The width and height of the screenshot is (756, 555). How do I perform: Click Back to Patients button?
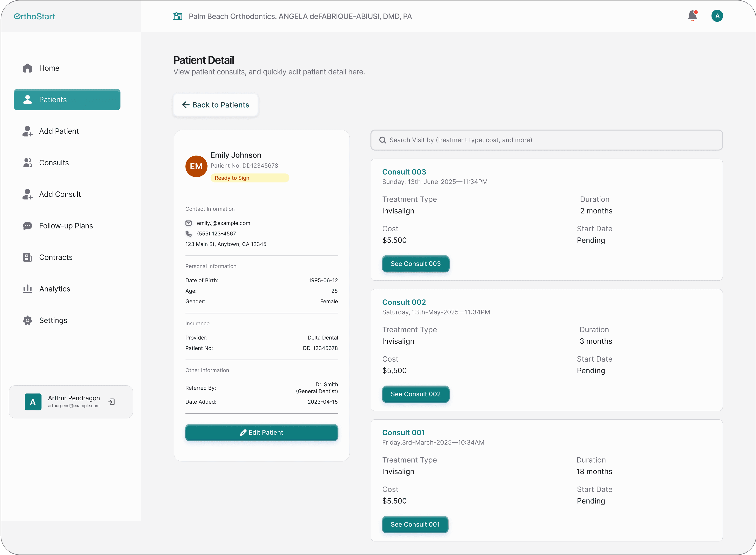[216, 105]
